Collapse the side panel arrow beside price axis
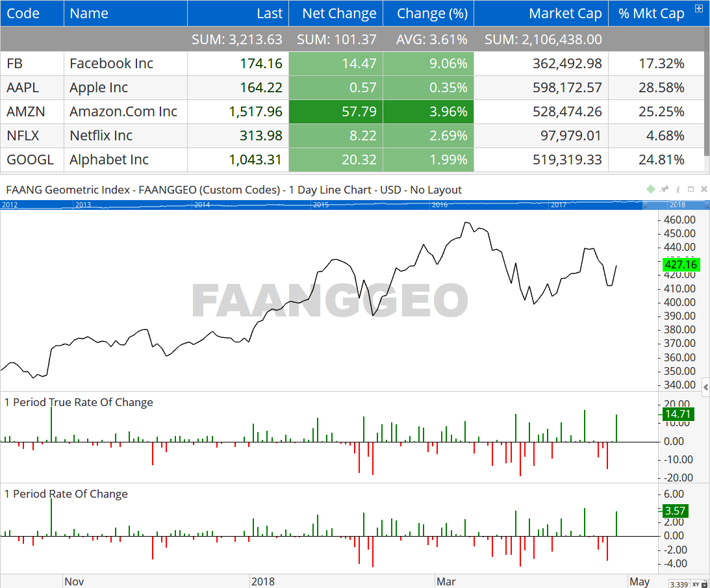This screenshot has height=588, width=710. click(x=706, y=387)
